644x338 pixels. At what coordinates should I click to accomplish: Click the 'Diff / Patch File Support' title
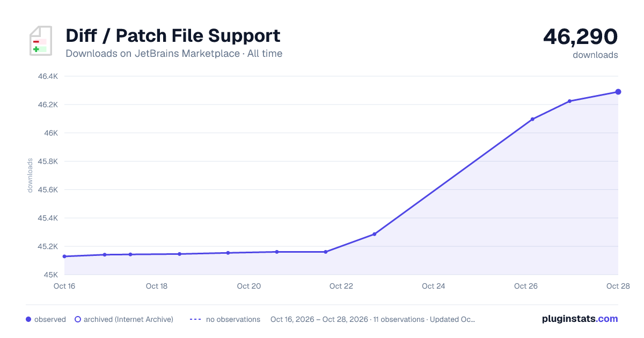tap(173, 35)
